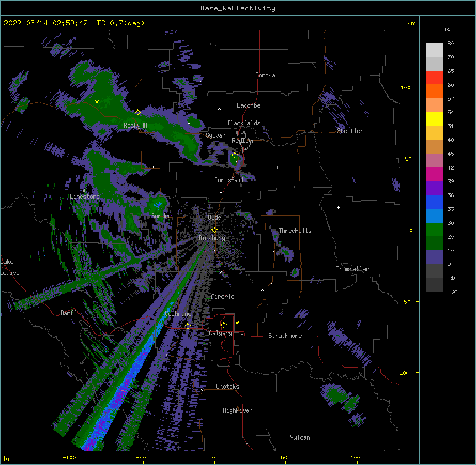476x465 pixels.
Task: Click the yellow diamond marker above Calgary
Action: [x=224, y=325]
